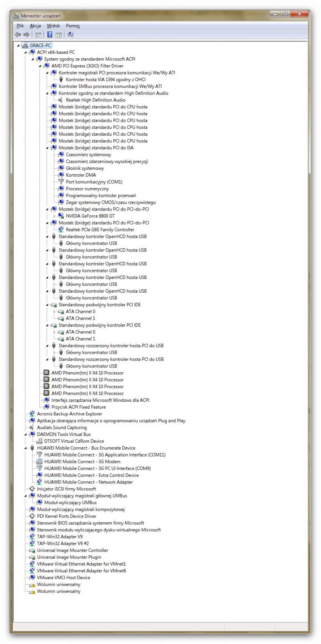Click PDI Kernel Ports Device Driver icon
The height and width of the screenshot is (644, 321).
[32, 516]
